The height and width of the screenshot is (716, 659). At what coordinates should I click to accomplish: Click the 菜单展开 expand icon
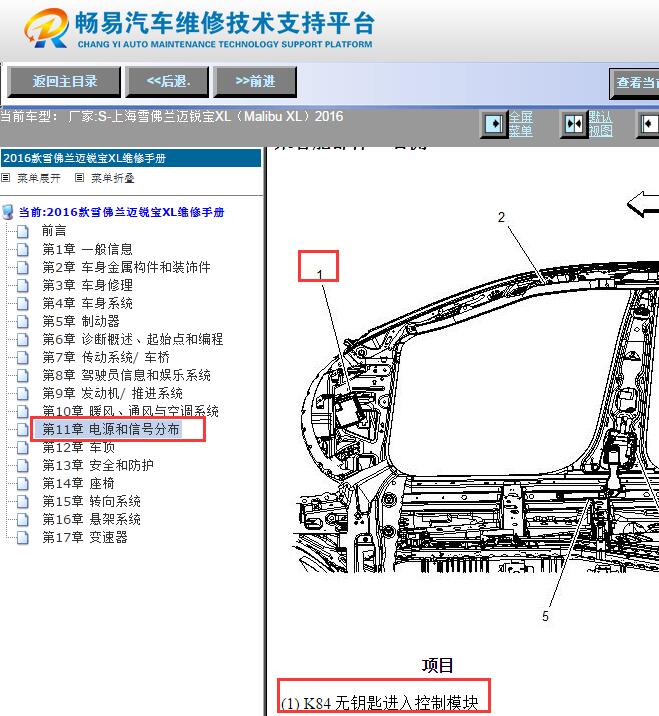click(x=5, y=178)
